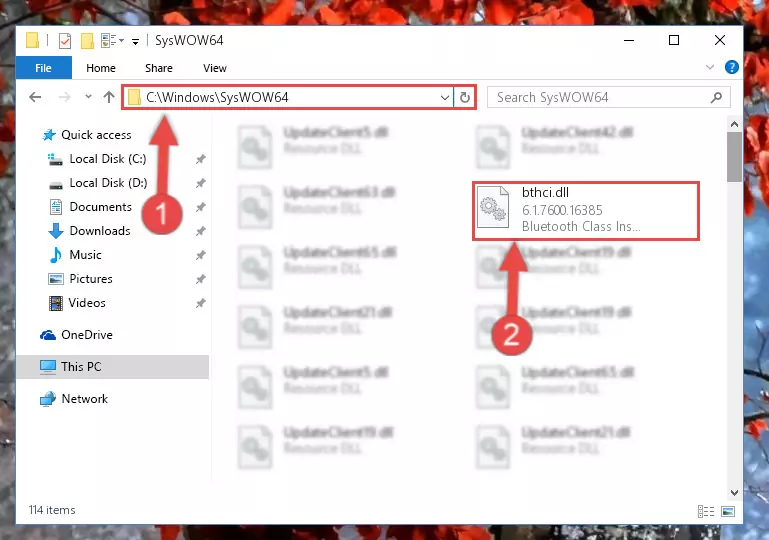Click the search magnifier icon
The height and width of the screenshot is (540, 769).
coord(716,97)
